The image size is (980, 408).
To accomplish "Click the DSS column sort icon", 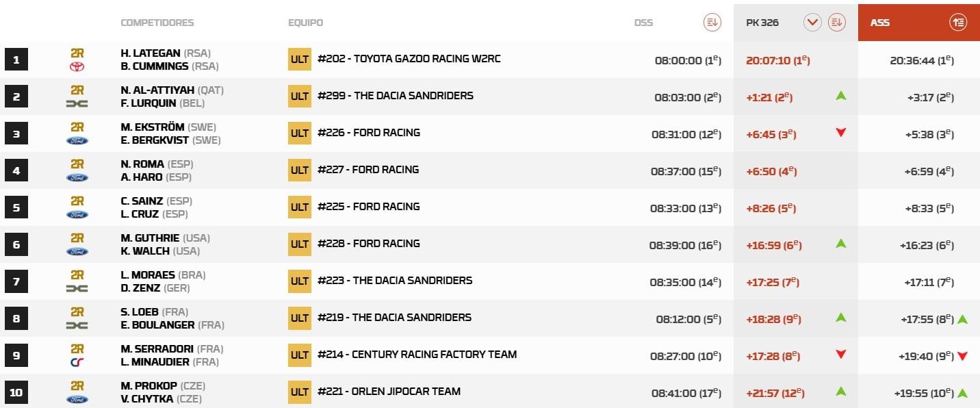I will (x=712, y=23).
